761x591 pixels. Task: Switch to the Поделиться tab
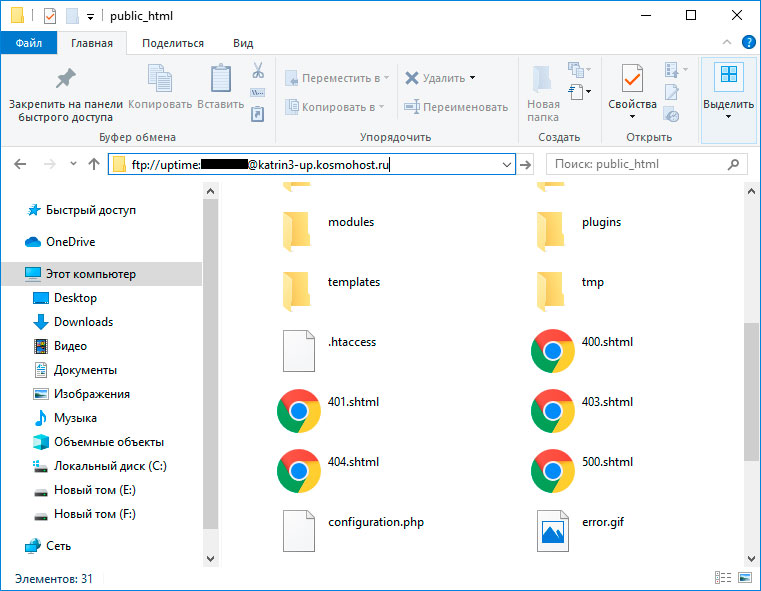coord(173,43)
